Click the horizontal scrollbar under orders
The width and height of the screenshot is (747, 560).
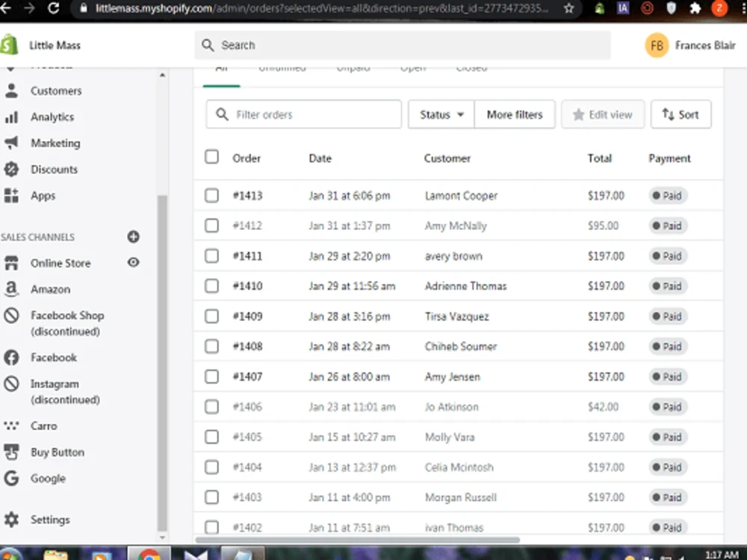click(357, 540)
